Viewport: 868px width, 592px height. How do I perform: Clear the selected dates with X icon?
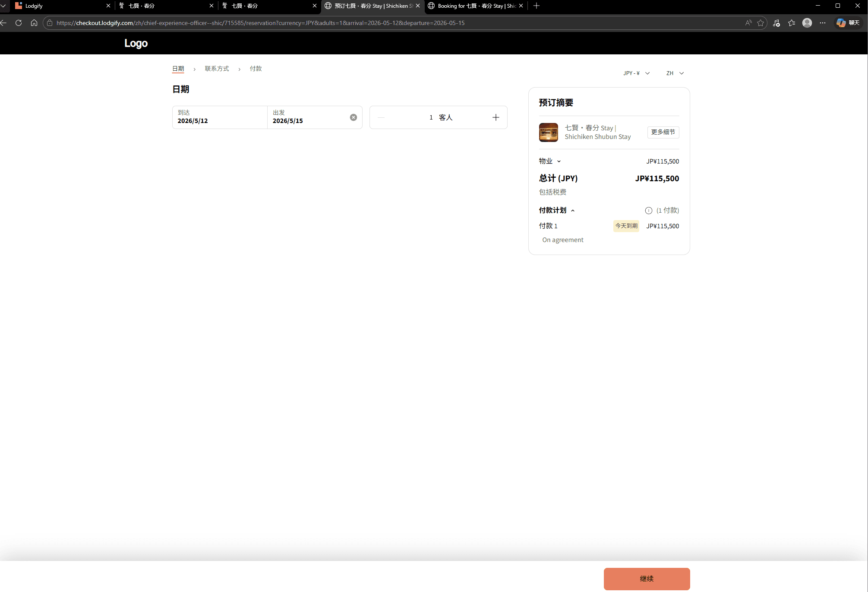pos(353,117)
